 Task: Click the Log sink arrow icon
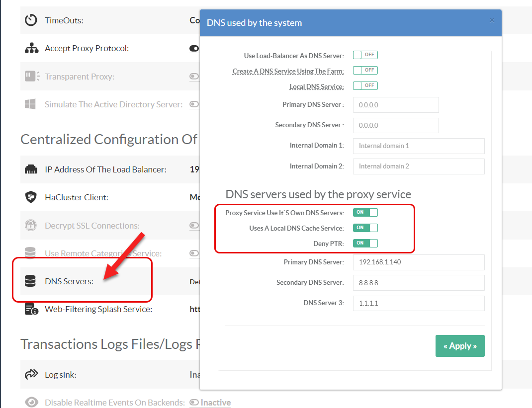[31, 375]
